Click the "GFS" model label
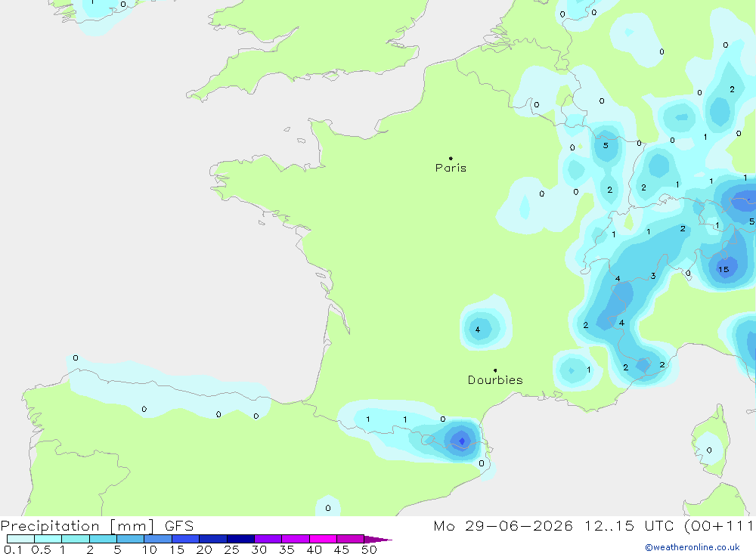Viewport: 756px width, 554px height. (179, 526)
